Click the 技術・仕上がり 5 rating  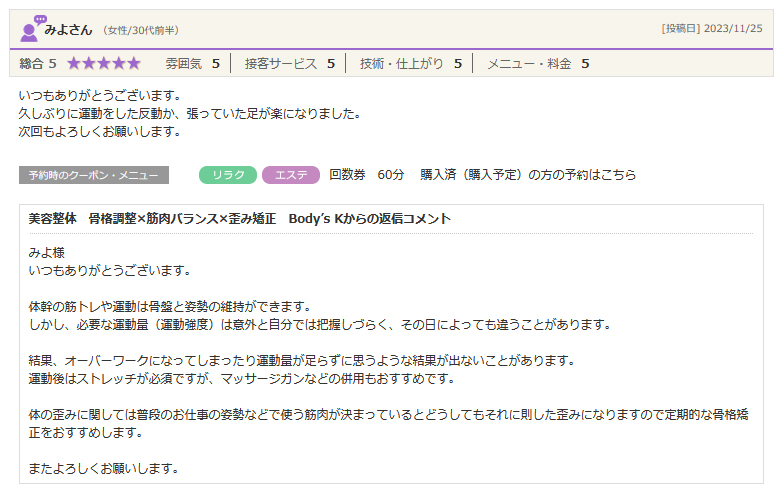click(x=410, y=63)
